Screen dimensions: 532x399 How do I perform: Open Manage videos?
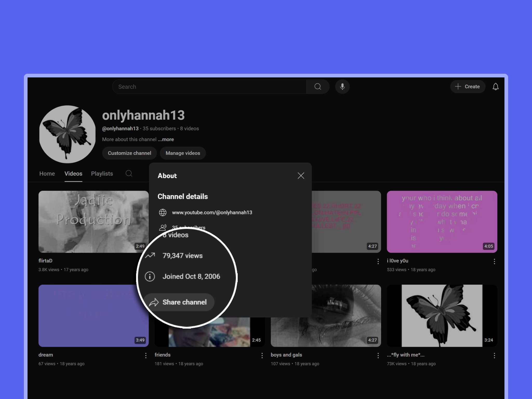(183, 153)
